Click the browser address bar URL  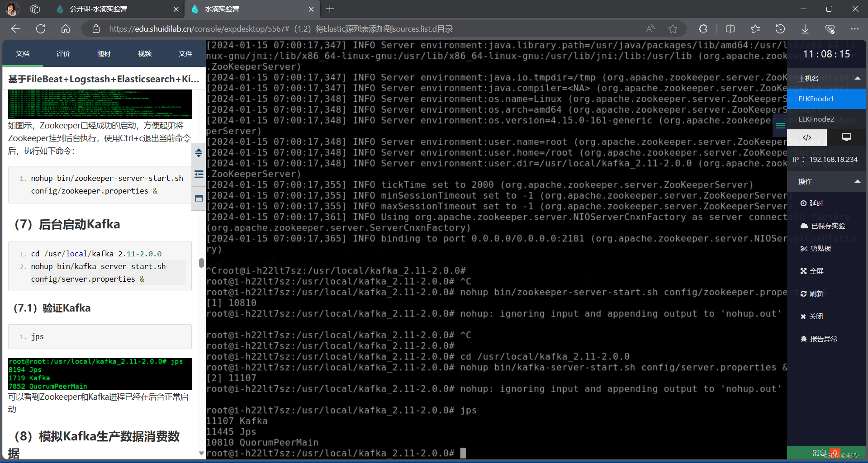[x=280, y=29]
